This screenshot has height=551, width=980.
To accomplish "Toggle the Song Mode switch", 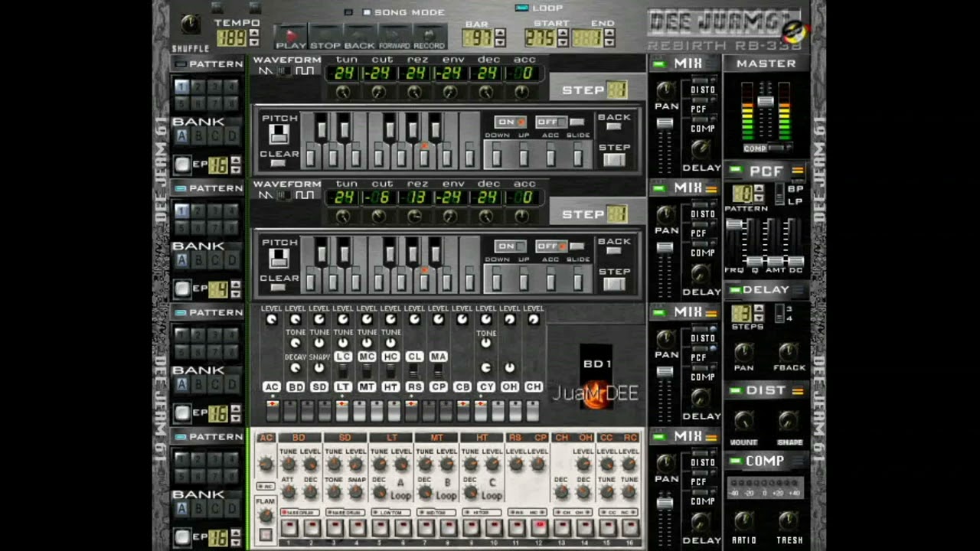I will click(367, 12).
